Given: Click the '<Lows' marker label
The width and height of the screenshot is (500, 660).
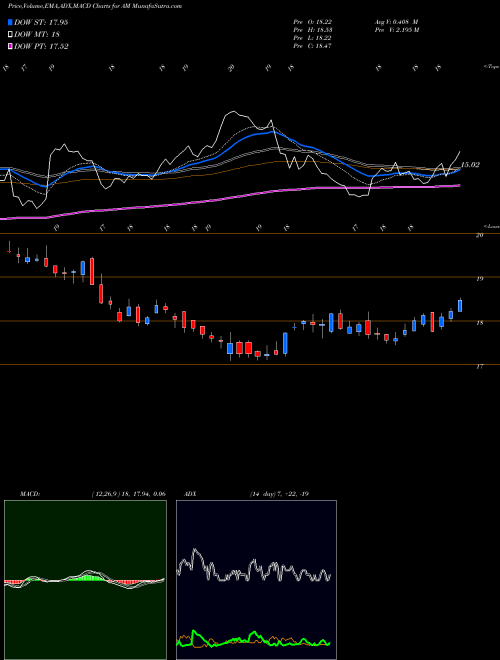Looking at the screenshot, I should 491,226.
